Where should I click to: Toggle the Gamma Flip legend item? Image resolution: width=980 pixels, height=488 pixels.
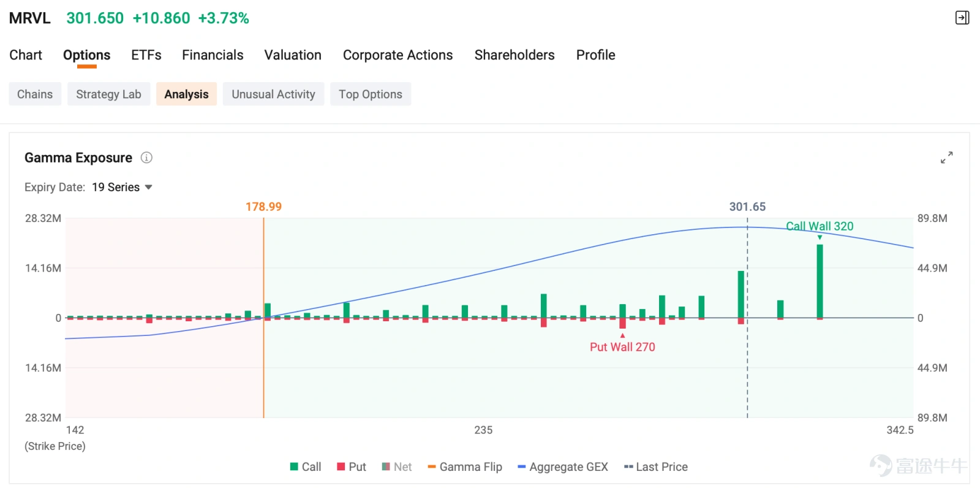tap(465, 467)
